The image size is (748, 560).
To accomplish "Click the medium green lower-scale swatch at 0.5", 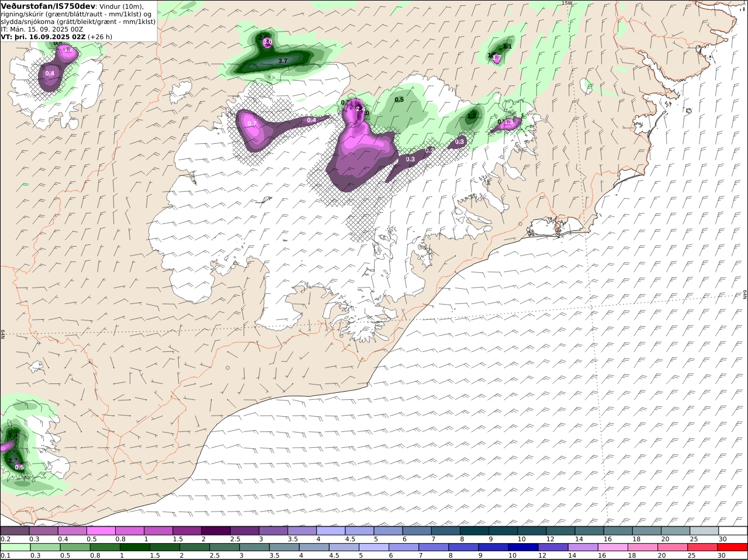I will coord(75,547).
